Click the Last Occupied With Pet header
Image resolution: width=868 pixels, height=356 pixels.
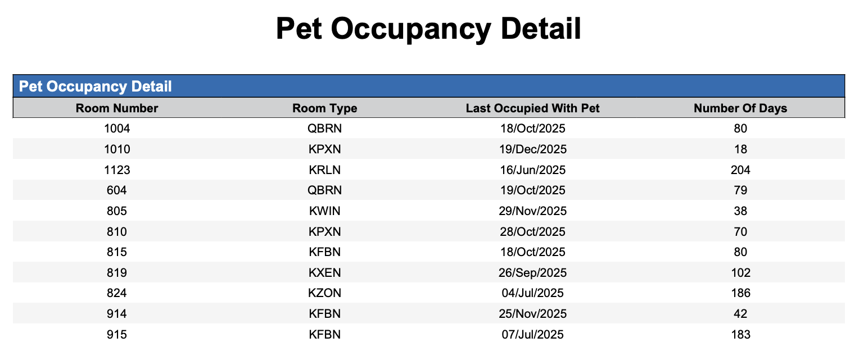(532, 108)
